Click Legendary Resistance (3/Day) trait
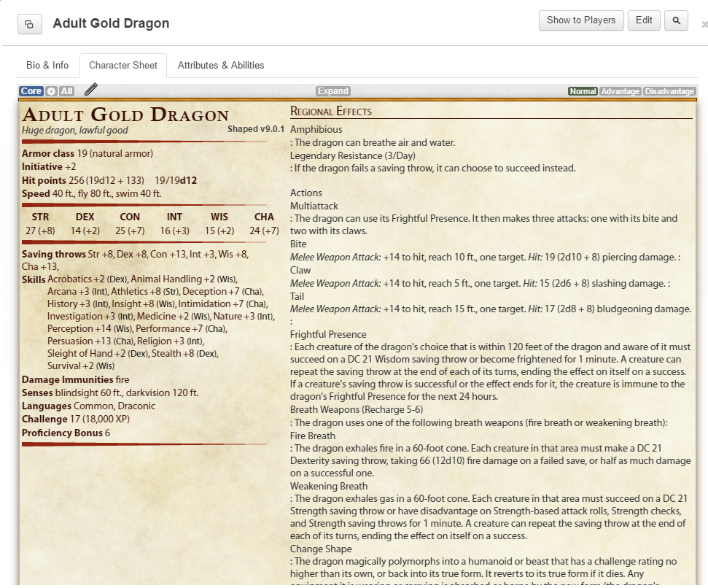Screen dimensions: 708x588 point(352,156)
